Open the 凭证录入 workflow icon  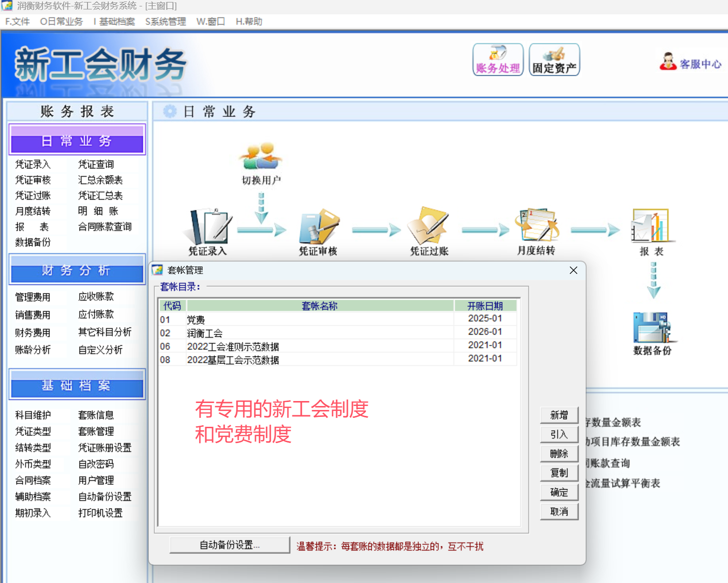pyautogui.click(x=208, y=232)
